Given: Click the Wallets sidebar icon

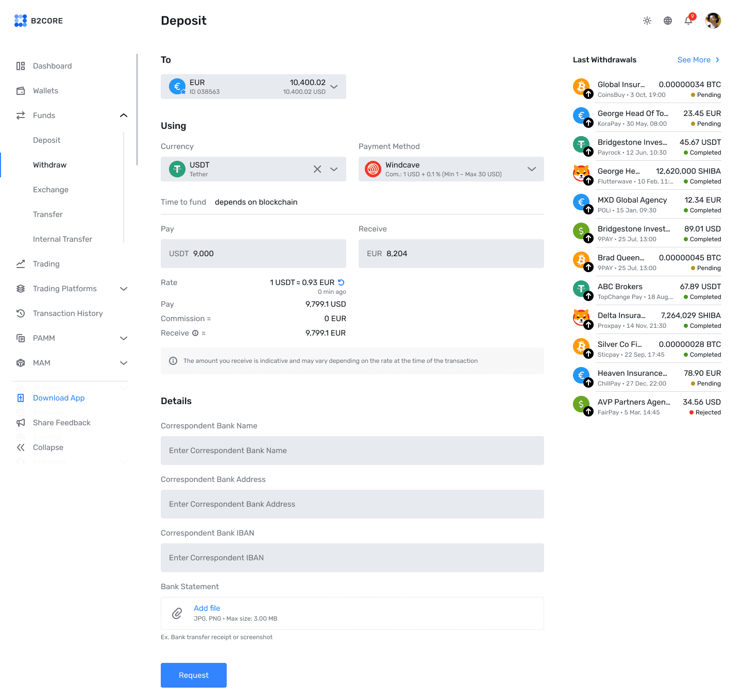Looking at the screenshot, I should coord(21,91).
